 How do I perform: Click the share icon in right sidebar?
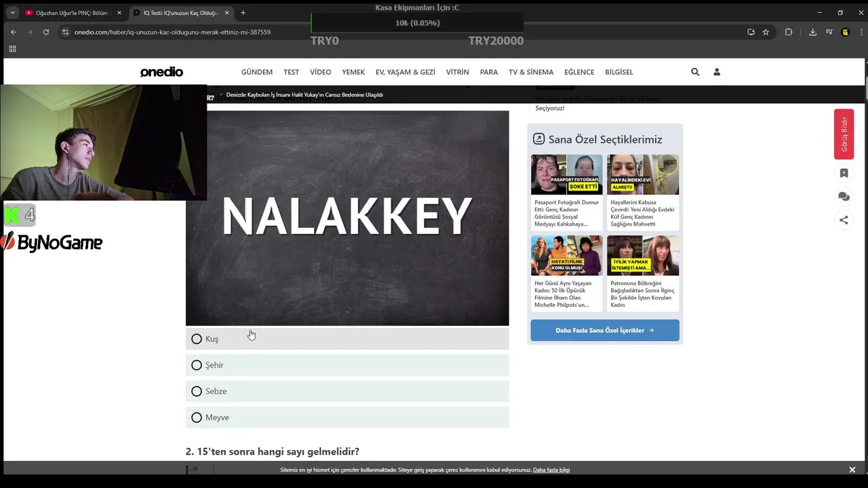click(844, 220)
